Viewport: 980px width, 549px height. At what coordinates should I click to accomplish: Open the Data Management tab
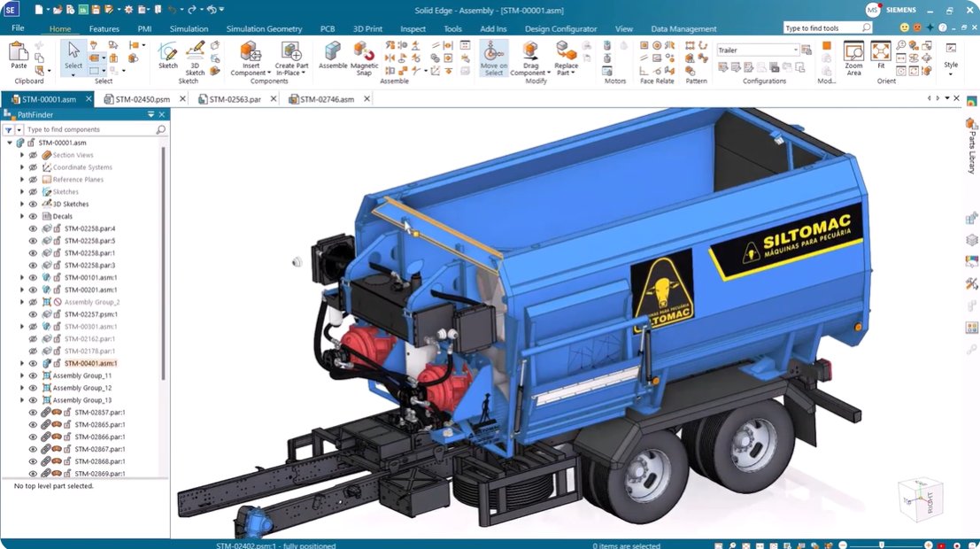[683, 28]
